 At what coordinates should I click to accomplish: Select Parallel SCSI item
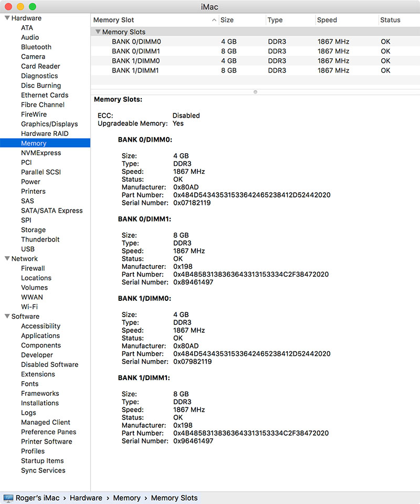pyautogui.click(x=41, y=172)
